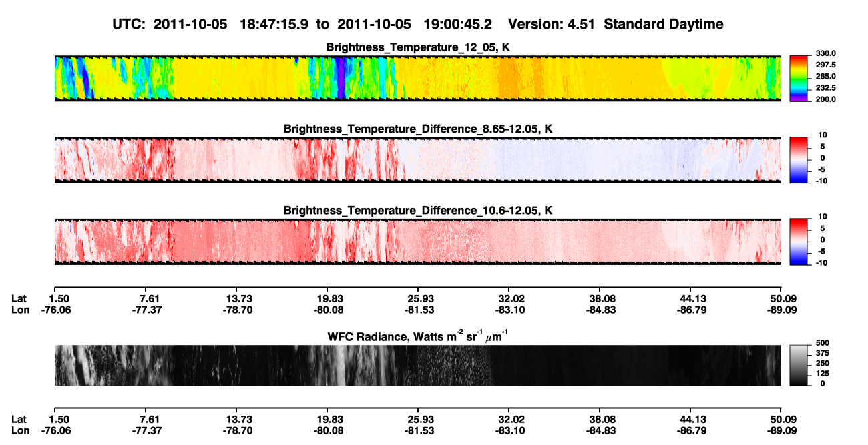The width and height of the screenshot is (868, 445).
Task: Click the '-10' label on the 8.65-12.05 color bar
Action: tap(822, 181)
